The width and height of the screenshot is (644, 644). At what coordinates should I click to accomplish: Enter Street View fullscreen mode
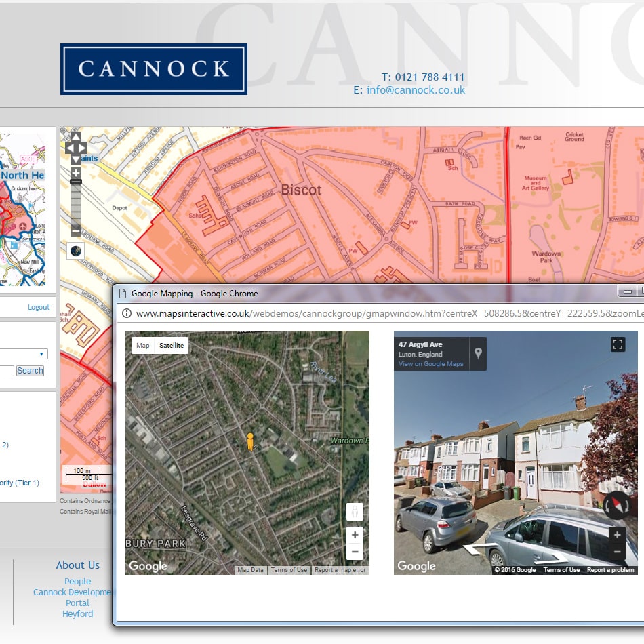[618, 344]
